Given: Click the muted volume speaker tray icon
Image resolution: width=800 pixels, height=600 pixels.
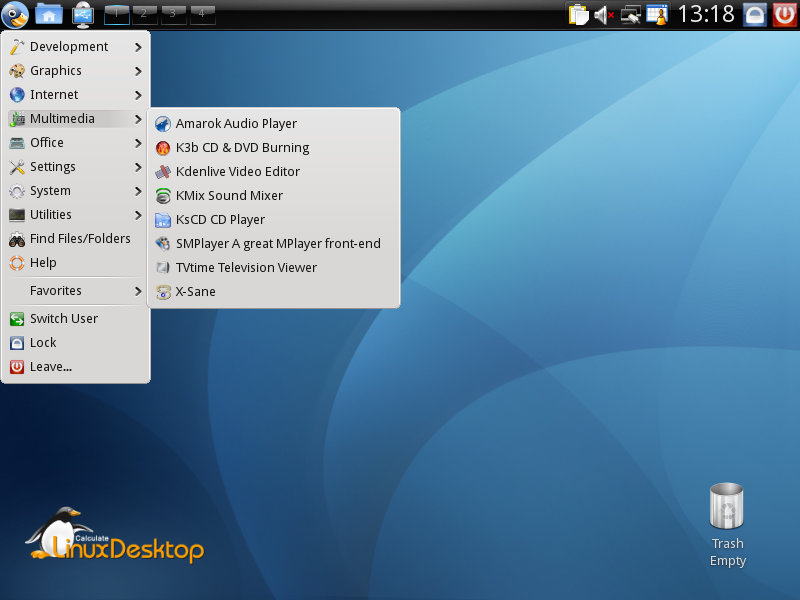Looking at the screenshot, I should 604,15.
